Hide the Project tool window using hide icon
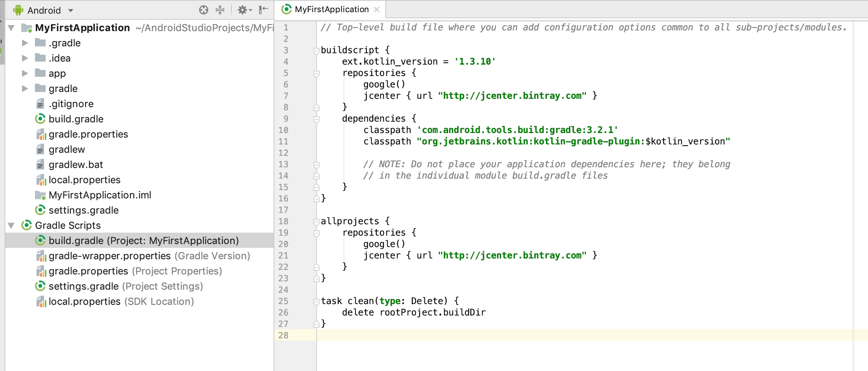The image size is (868, 371). click(x=263, y=10)
